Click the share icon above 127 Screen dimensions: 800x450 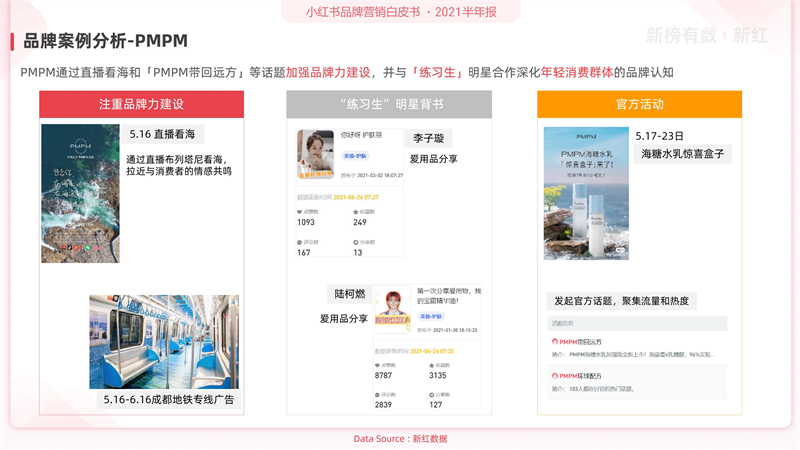432,395
